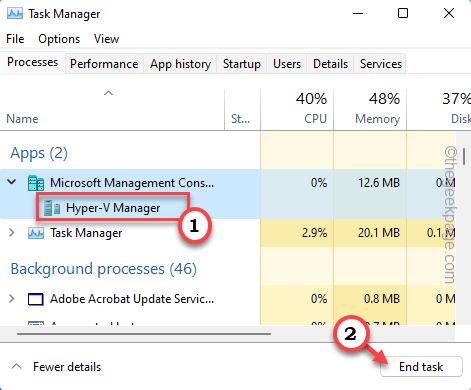Sort by the CPU column header
Image resolution: width=471 pixels, height=390 pixels.
coord(297,110)
